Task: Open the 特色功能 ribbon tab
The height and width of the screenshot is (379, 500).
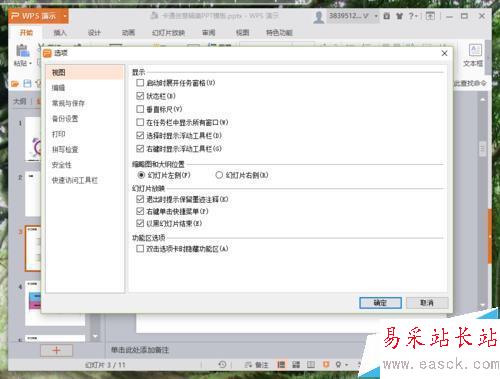Action: click(x=279, y=33)
